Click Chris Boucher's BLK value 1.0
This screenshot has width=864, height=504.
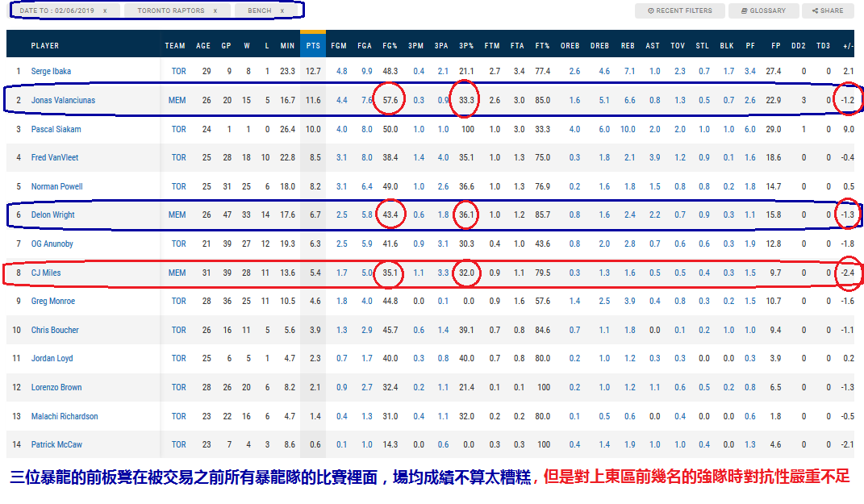point(728,330)
